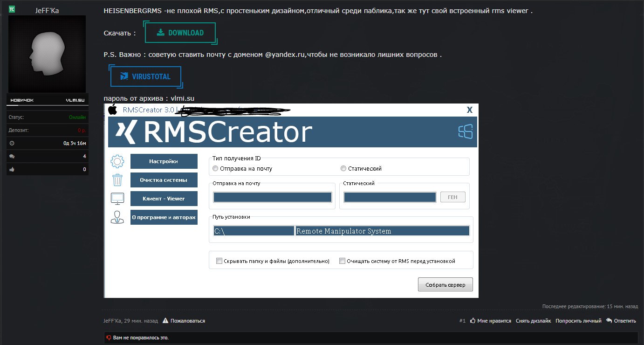Screen dimensions: 644x345
Task: Click the person icon beside О программе и авторах
Action: click(x=117, y=217)
